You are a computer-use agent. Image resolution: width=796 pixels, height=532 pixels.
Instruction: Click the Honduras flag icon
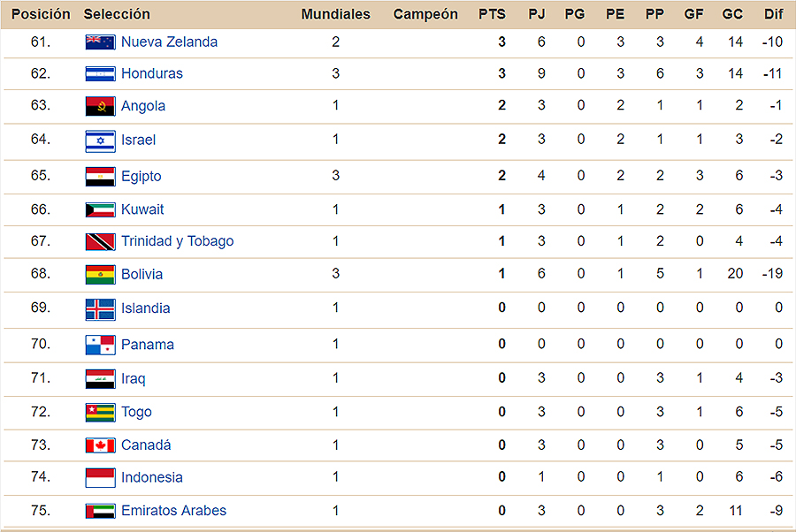point(100,74)
